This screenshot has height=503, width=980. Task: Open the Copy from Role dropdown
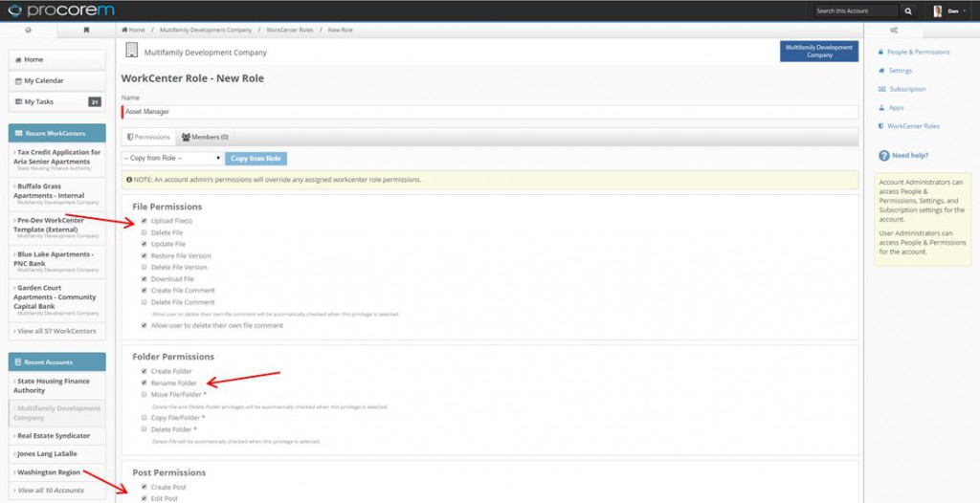tap(172, 158)
